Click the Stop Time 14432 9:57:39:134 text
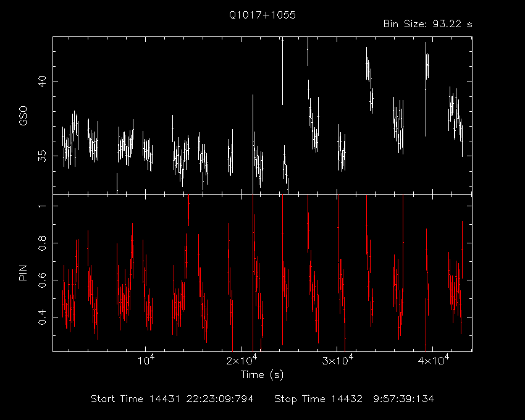Viewport: 525px width, 420px height. [x=355, y=399]
